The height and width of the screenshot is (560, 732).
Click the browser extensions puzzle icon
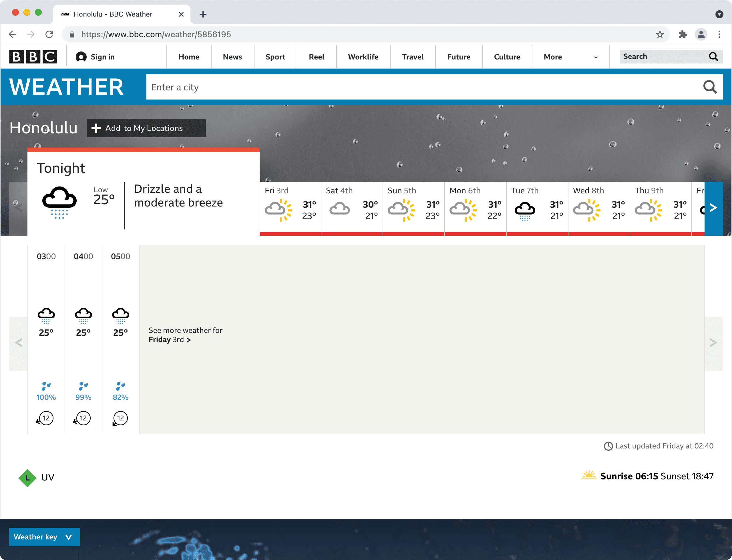point(683,34)
